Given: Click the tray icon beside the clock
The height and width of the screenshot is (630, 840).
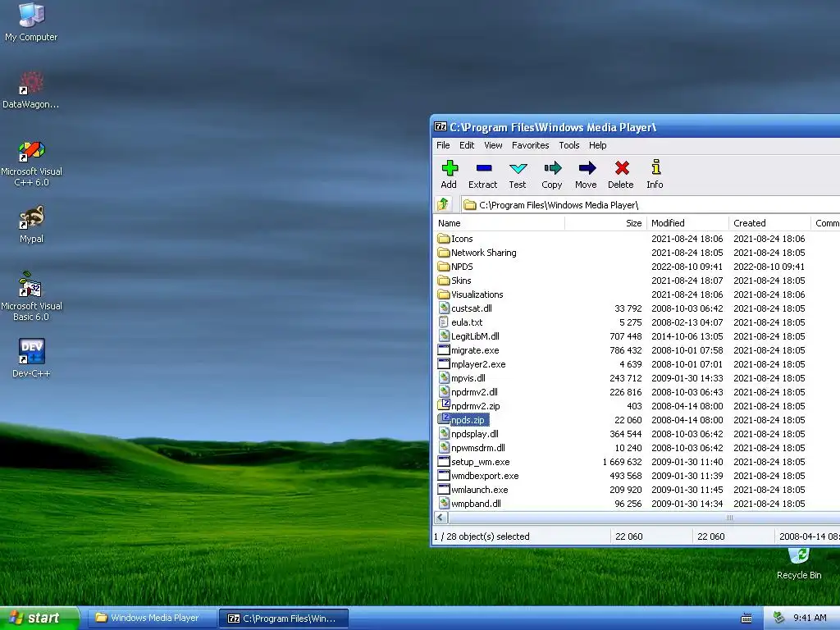Looking at the screenshot, I should [x=779, y=618].
